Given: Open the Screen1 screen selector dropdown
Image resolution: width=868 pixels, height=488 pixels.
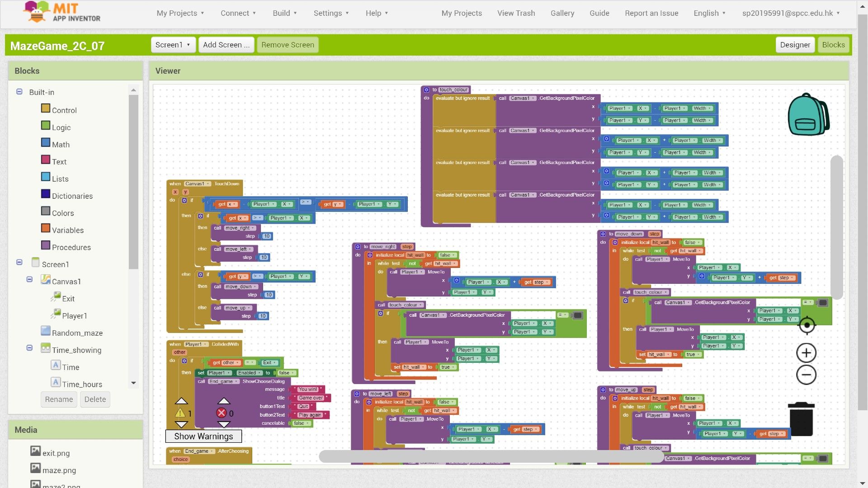Looking at the screenshot, I should point(173,45).
